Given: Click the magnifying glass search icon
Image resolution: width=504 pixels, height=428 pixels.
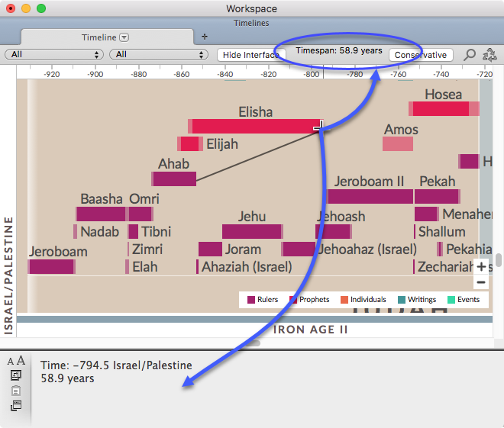Looking at the screenshot, I should coord(470,55).
